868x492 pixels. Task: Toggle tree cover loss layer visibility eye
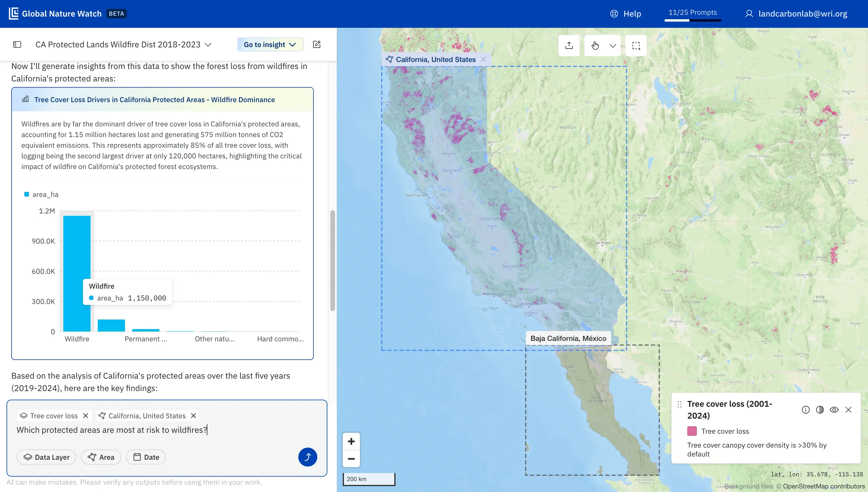click(x=834, y=410)
